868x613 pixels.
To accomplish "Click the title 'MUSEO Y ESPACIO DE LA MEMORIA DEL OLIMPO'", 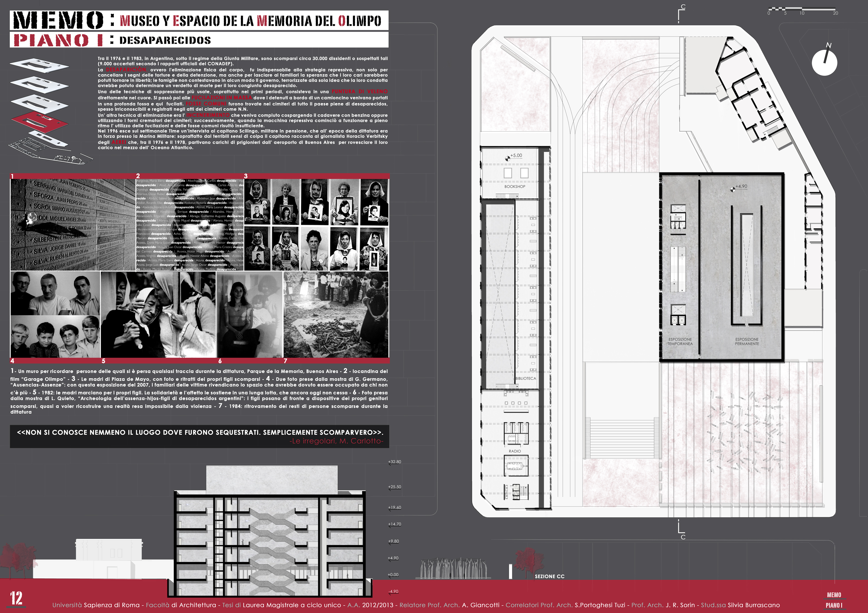I will pos(251,21).
